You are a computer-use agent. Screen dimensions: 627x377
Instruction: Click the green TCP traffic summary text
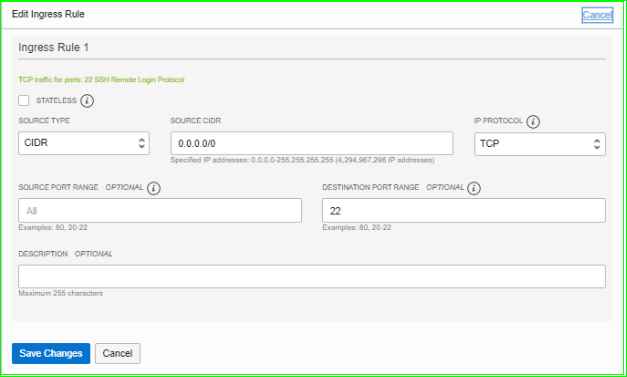(101, 80)
